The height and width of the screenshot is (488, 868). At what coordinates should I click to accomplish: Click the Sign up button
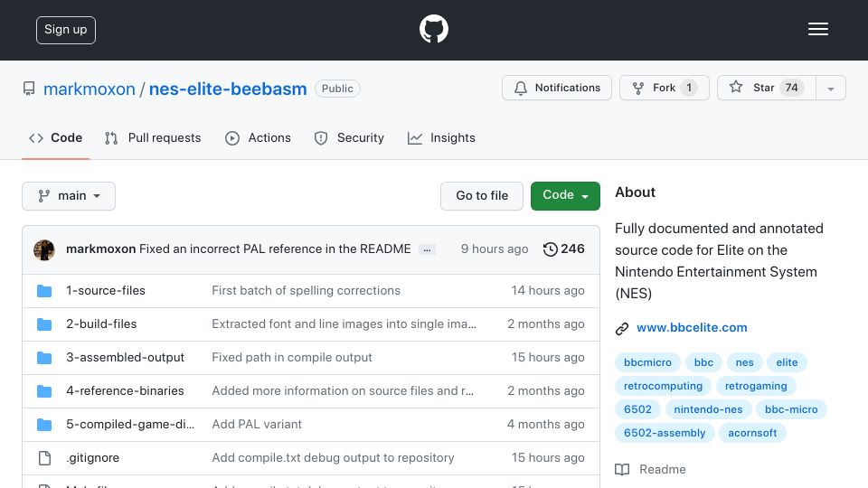pyautogui.click(x=66, y=30)
